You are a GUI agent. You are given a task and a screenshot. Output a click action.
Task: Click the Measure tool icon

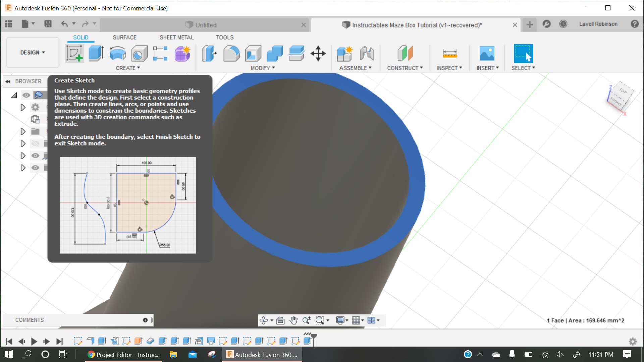coord(450,53)
